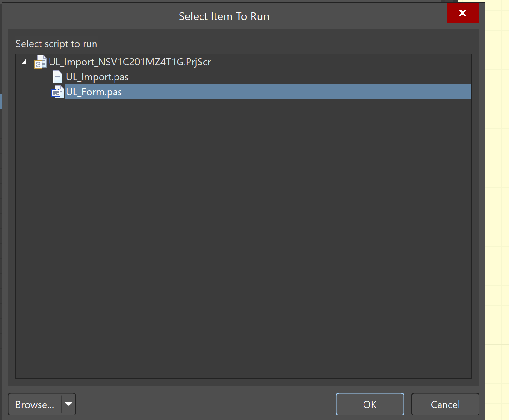
Task: Click the document icon next to UL_Import.pas
Action: pyautogui.click(x=57, y=77)
